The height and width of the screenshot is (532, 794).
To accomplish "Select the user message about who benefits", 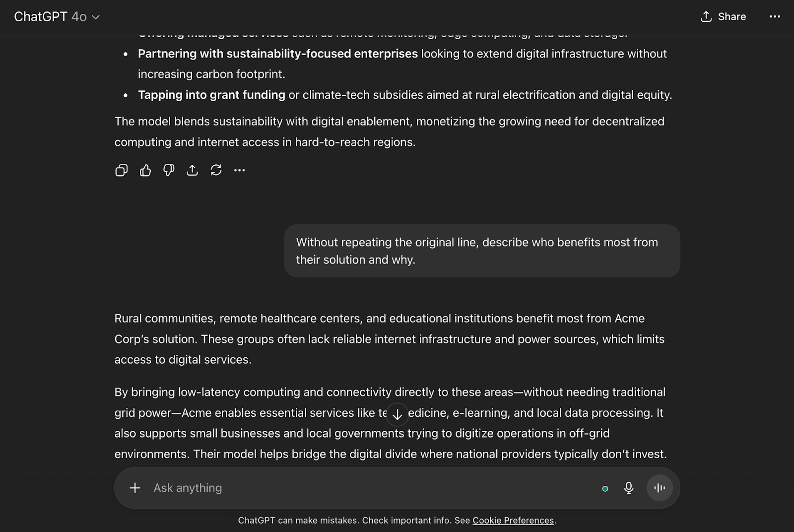I will [482, 251].
